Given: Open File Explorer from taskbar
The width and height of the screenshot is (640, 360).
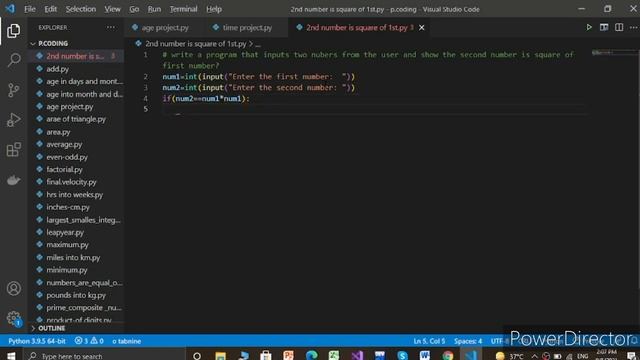Looking at the screenshot, I should [220, 356].
